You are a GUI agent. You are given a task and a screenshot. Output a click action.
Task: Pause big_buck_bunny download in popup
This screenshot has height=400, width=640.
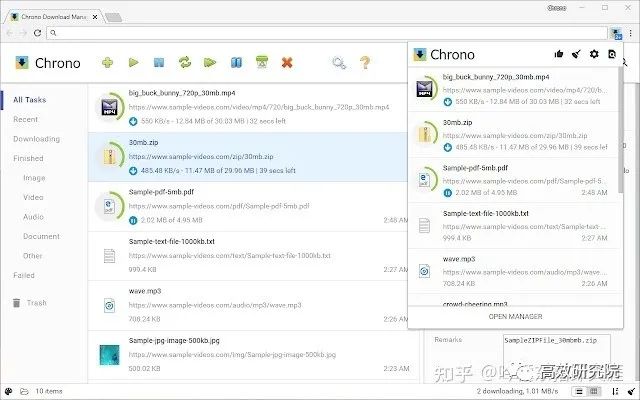448,102
